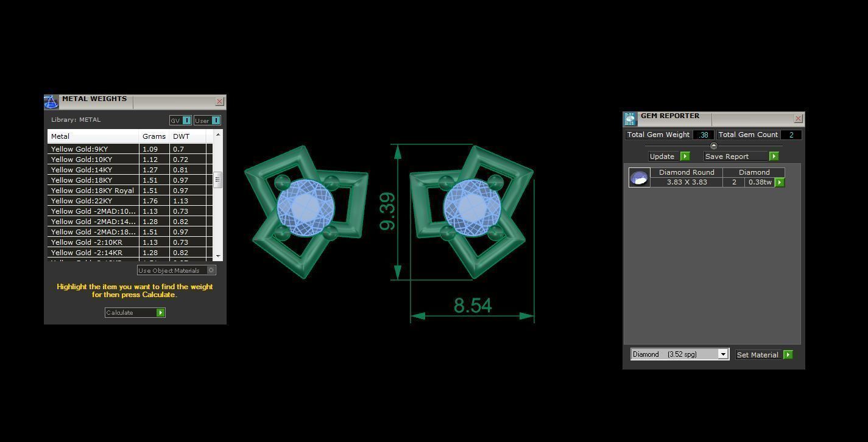Click the Metal Weights panel logo icon
The image size is (868, 442).
(x=51, y=102)
